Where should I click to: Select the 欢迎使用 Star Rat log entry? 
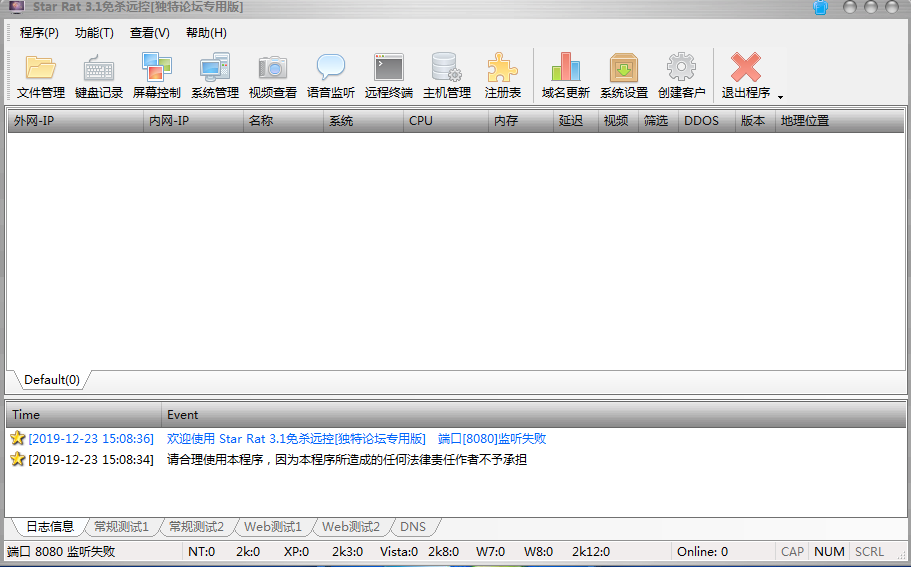pyautogui.click(x=356, y=439)
